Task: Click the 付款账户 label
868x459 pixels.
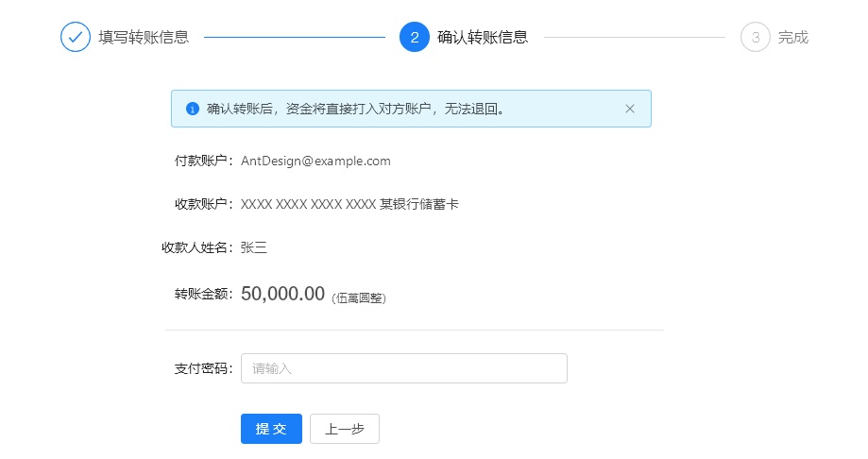Action: (204, 161)
